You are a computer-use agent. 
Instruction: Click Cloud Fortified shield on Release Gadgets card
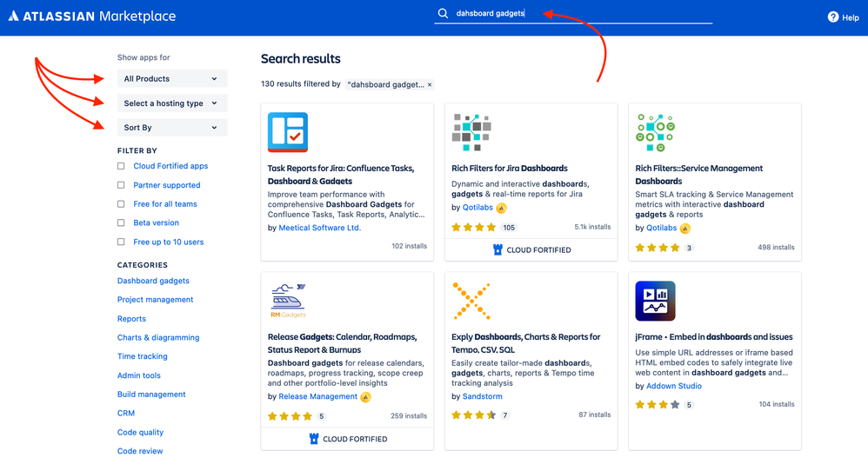(x=314, y=439)
